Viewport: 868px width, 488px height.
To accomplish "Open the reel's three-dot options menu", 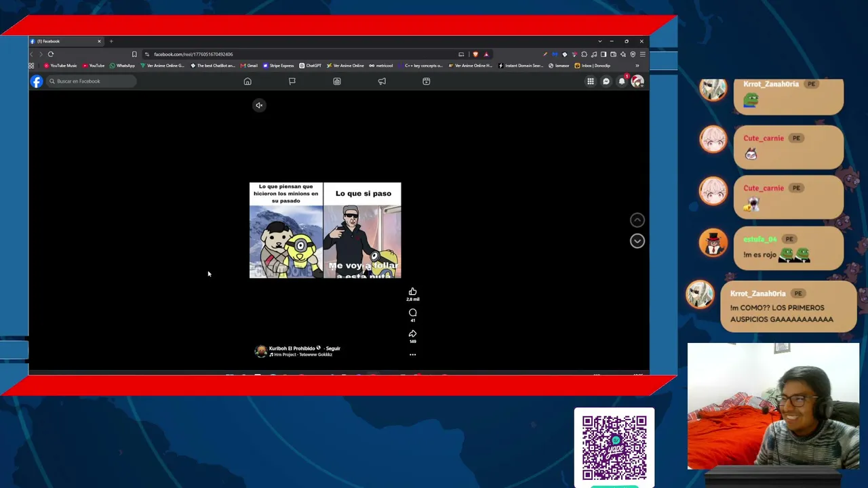I will click(412, 354).
